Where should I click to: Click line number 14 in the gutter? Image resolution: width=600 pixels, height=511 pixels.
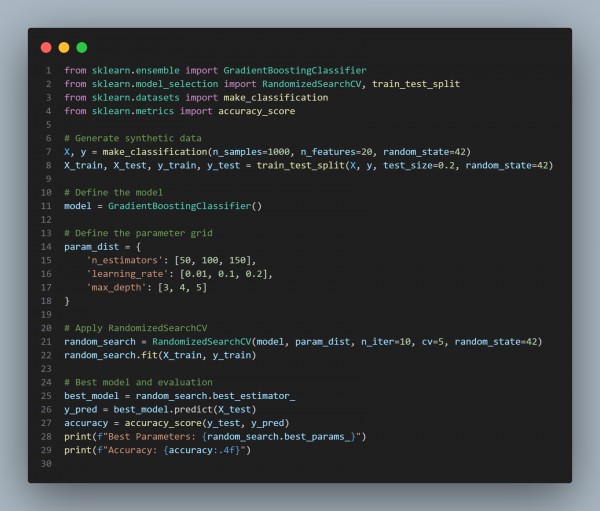click(46, 247)
